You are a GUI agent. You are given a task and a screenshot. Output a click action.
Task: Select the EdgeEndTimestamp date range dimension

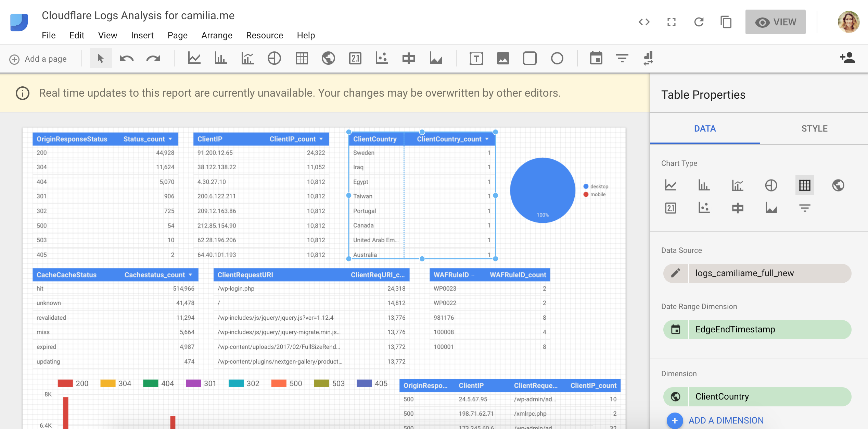757,329
